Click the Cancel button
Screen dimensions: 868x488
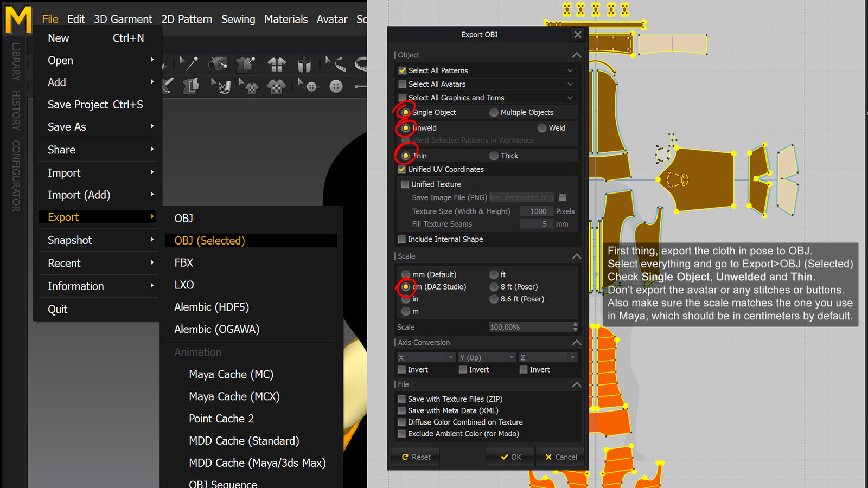point(561,457)
